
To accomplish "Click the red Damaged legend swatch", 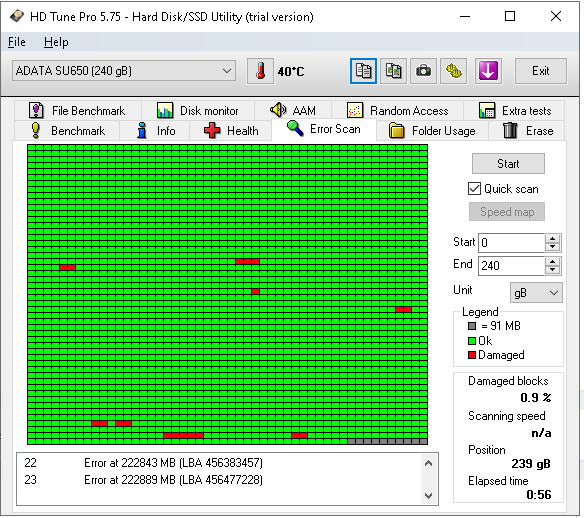I will coord(472,355).
